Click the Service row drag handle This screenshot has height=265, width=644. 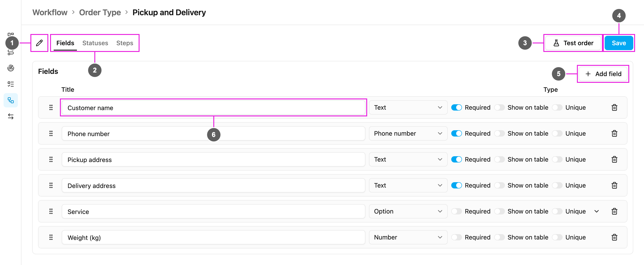(x=51, y=212)
